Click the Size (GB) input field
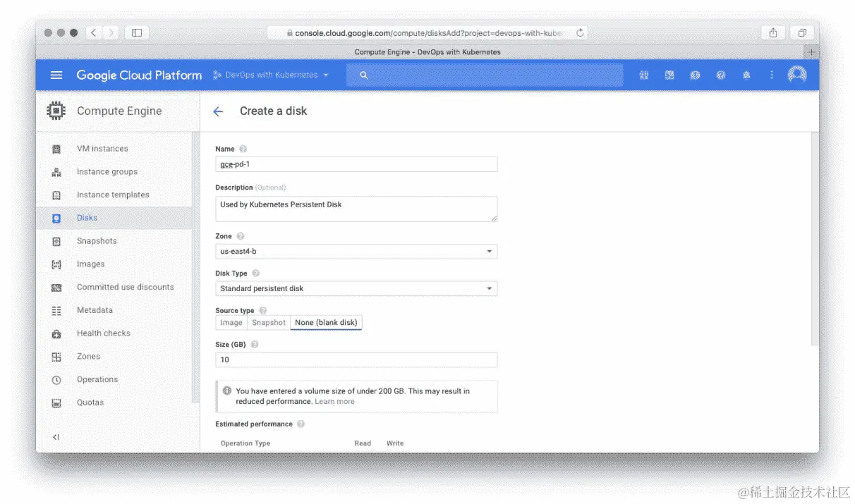Image resolution: width=855 pixels, height=504 pixels. click(356, 359)
